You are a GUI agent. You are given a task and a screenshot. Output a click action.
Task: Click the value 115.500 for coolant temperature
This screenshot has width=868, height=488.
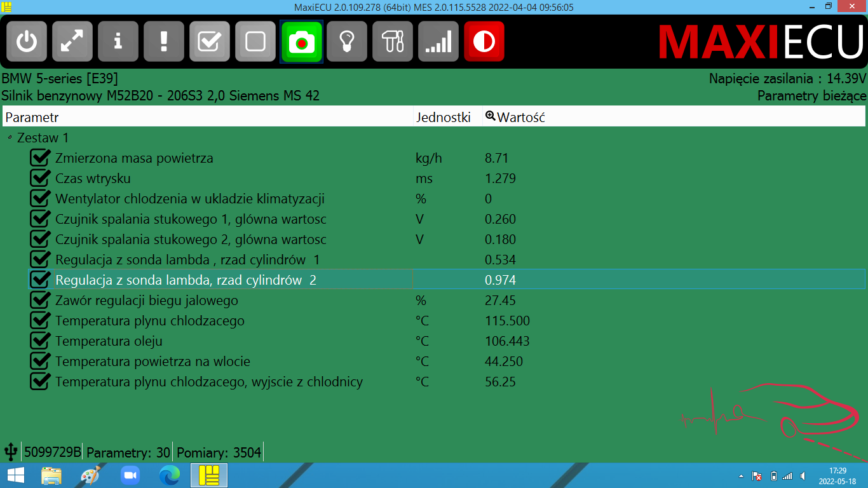pos(507,321)
